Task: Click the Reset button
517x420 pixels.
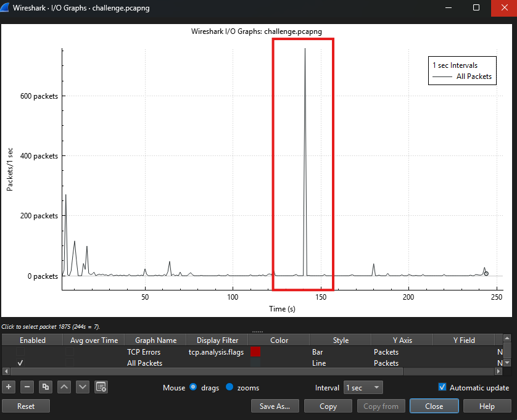Action: [26, 406]
